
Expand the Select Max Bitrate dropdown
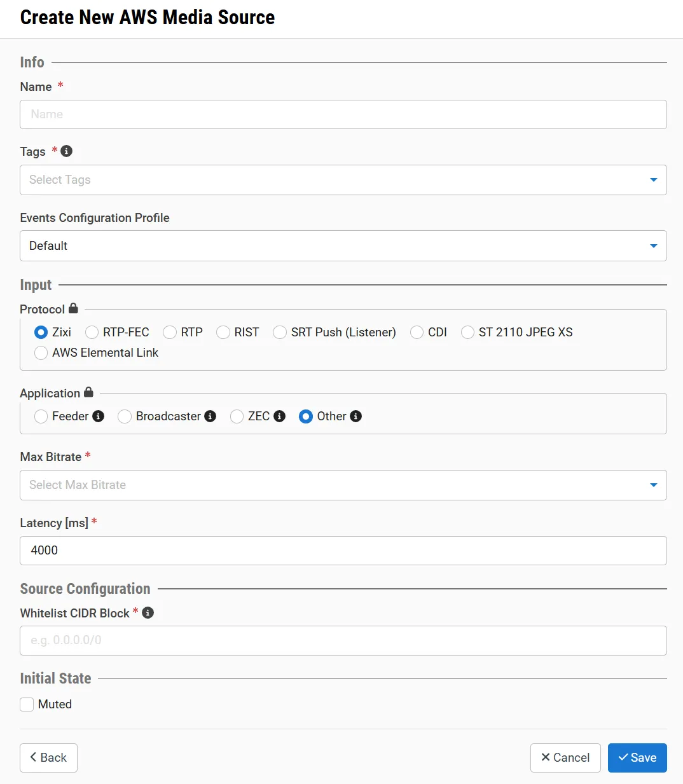pos(343,485)
